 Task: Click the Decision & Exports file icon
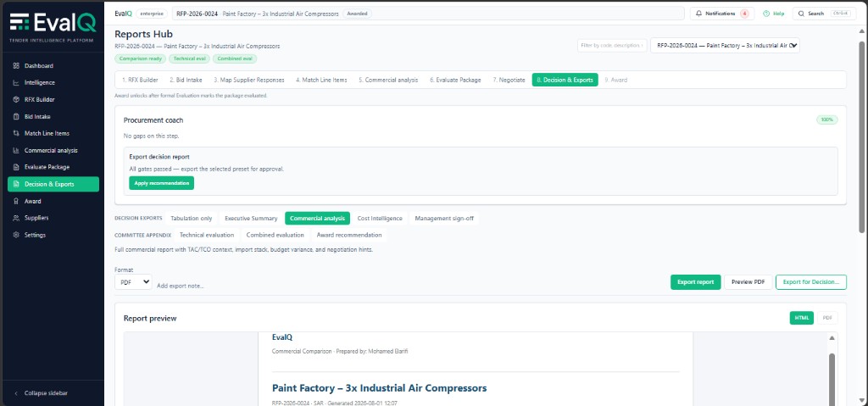coord(16,185)
